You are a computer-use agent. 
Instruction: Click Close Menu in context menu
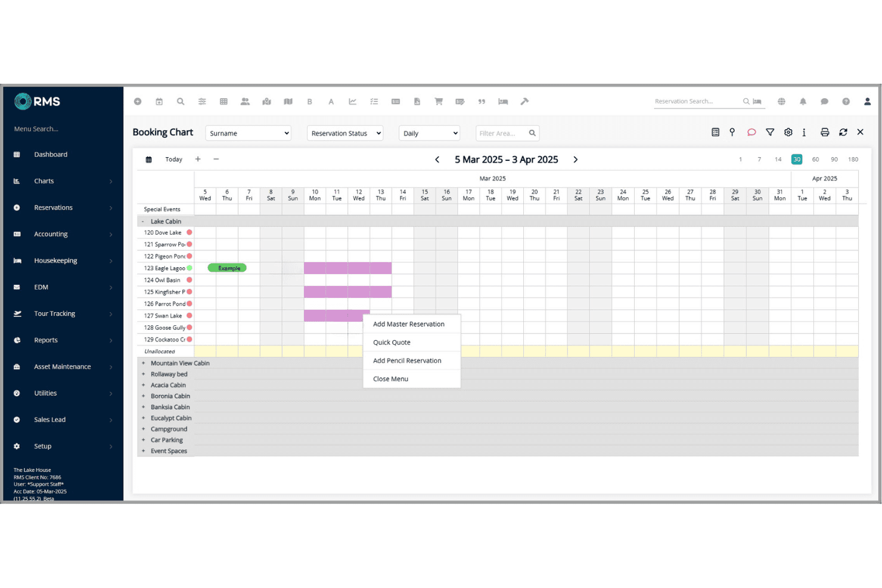click(412, 379)
